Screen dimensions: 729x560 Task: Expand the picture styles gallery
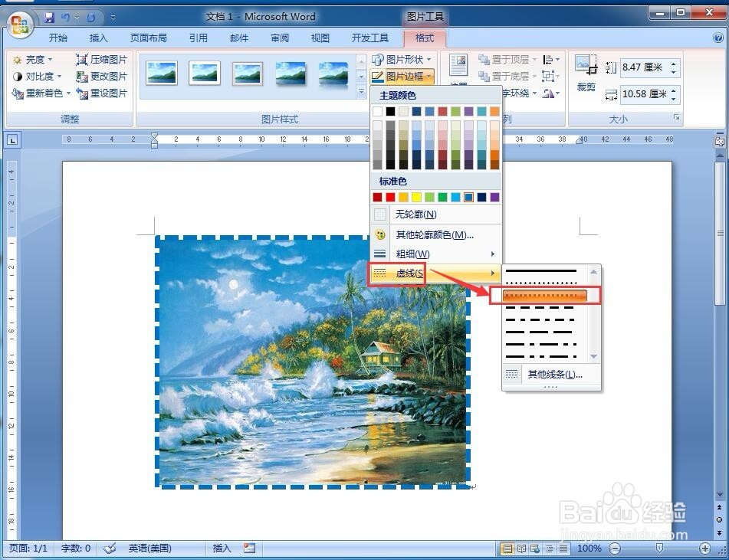(x=361, y=93)
